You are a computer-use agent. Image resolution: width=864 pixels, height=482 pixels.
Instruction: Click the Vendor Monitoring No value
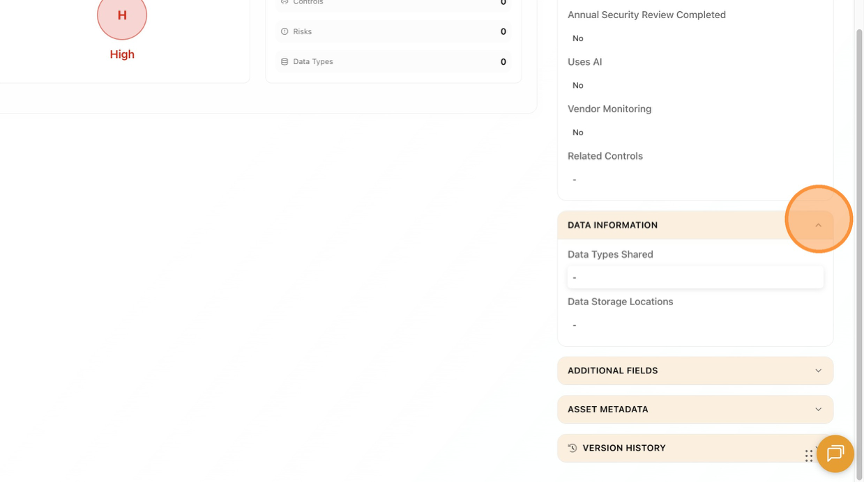(578, 132)
